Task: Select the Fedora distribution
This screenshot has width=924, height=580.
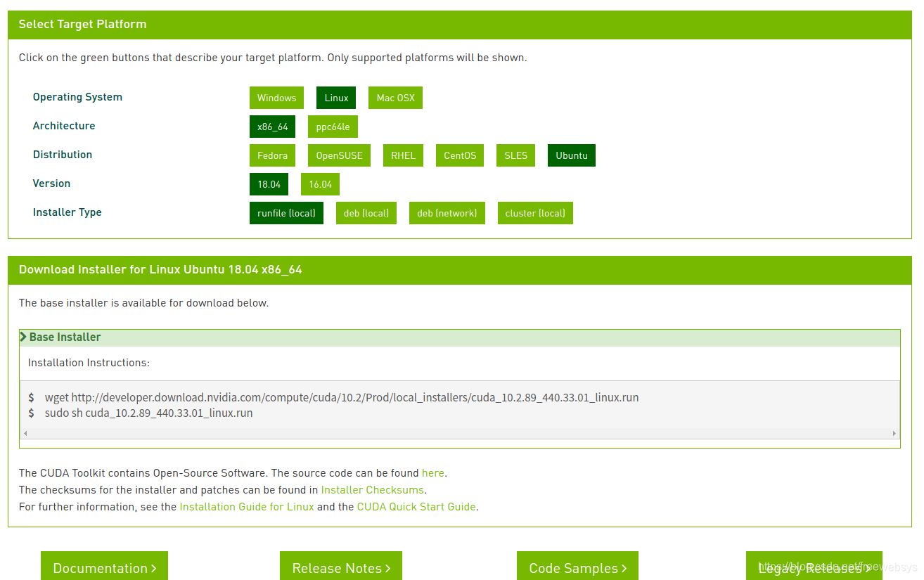Action: [x=272, y=155]
